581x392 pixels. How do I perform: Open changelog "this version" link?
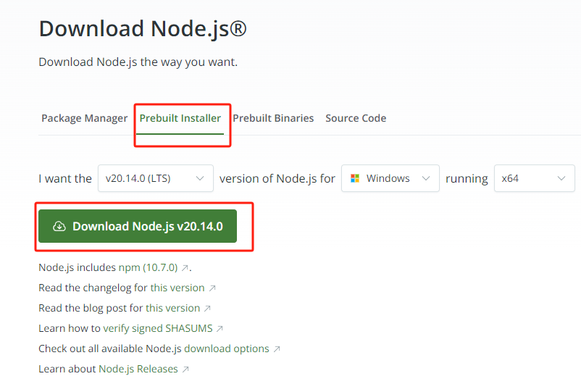[x=177, y=288]
